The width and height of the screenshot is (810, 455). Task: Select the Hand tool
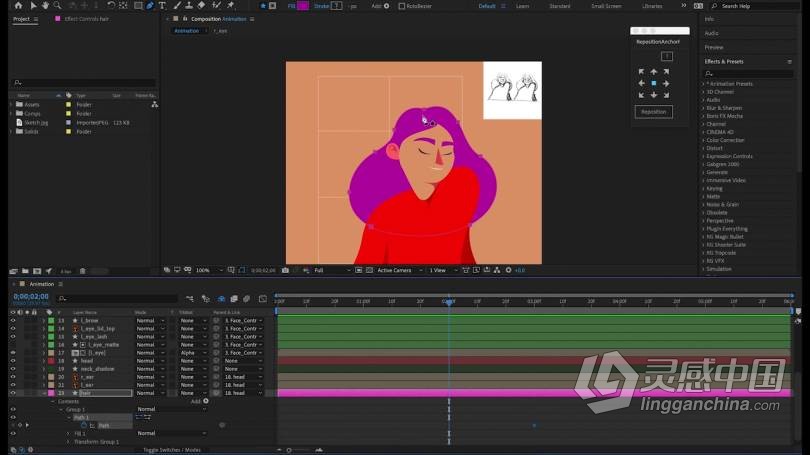pyautogui.click(x=45, y=6)
